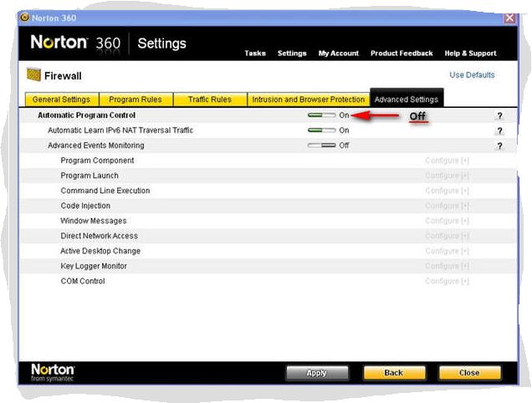532x403 pixels.
Task: Open Product Feedback
Action: [402, 54]
